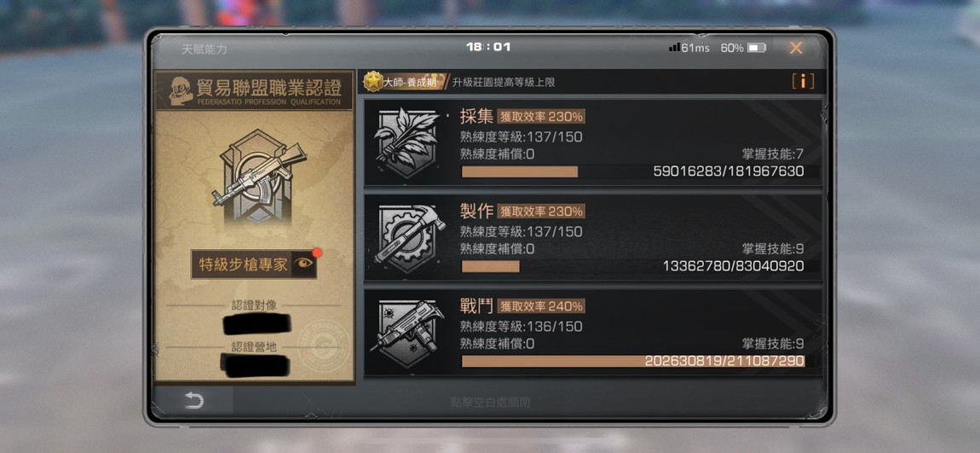Tap the 獲取效率 240% badge for combat
Viewport: 980px width, 453px height.
pos(541,306)
